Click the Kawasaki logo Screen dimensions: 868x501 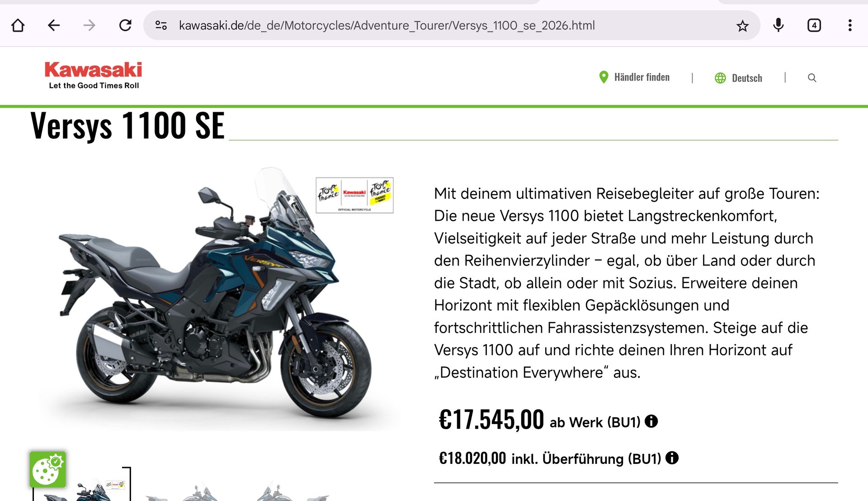point(94,75)
